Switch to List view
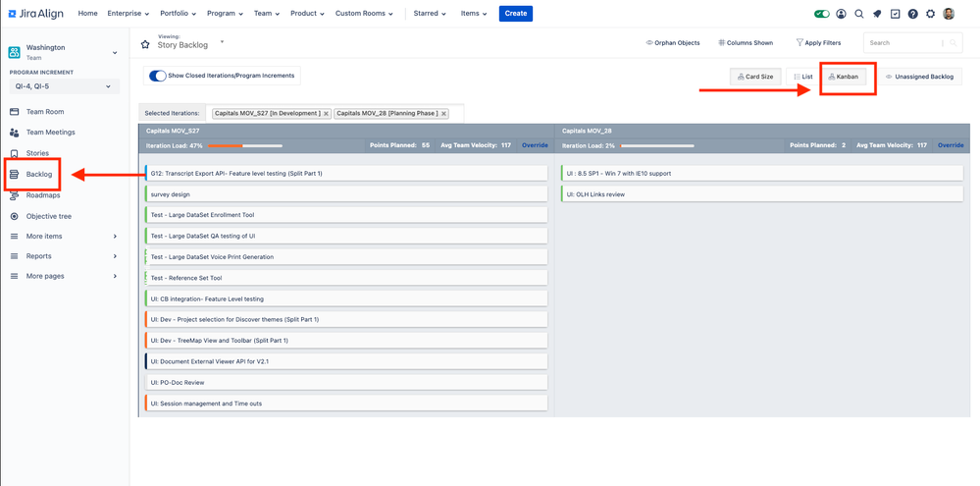 [803, 77]
